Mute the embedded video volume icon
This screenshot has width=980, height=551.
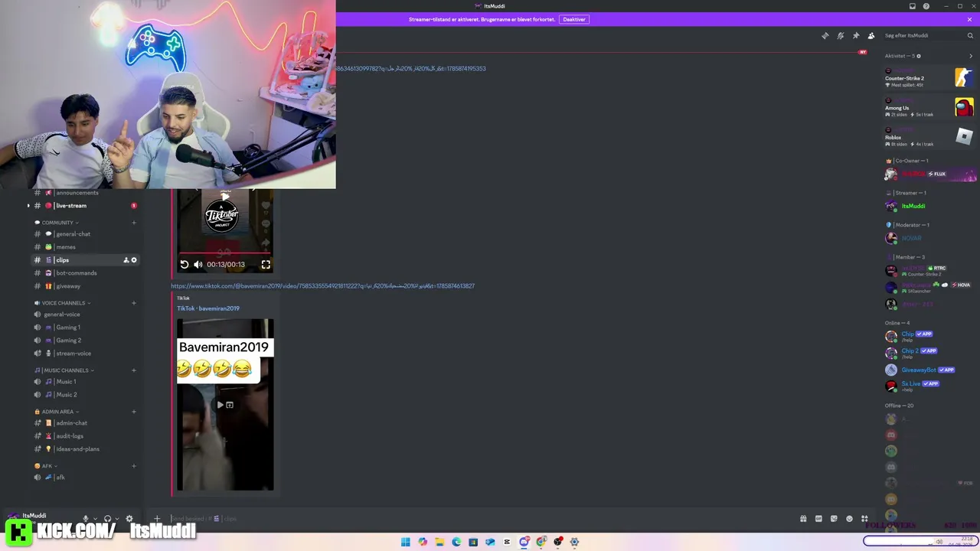(198, 265)
